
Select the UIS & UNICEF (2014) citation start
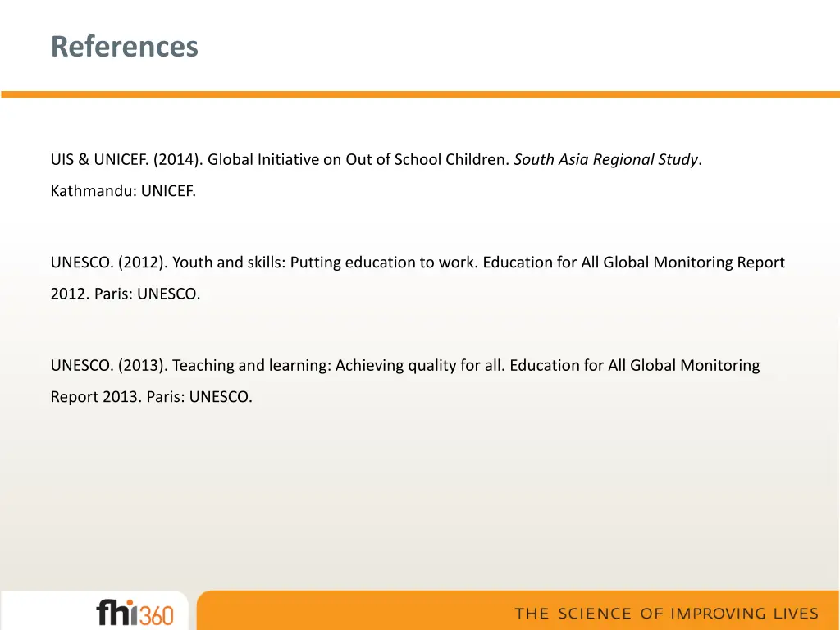[126, 160]
